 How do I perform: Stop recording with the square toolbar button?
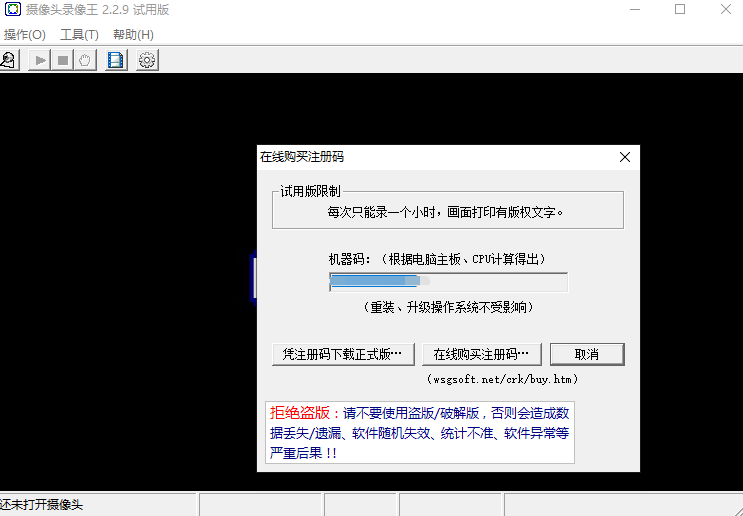click(63, 60)
